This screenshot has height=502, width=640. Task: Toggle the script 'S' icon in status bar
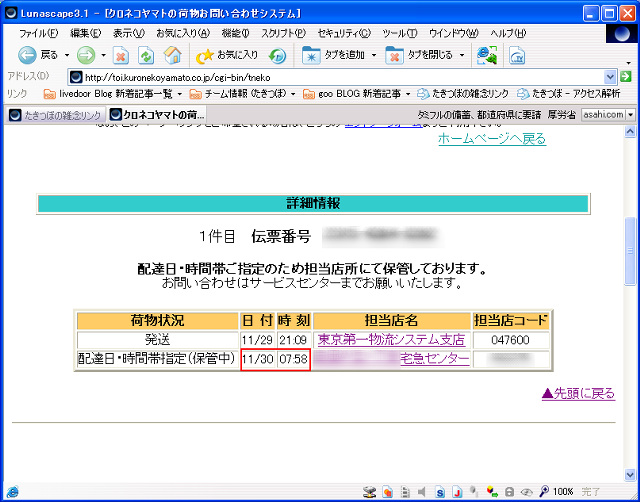pos(439,492)
